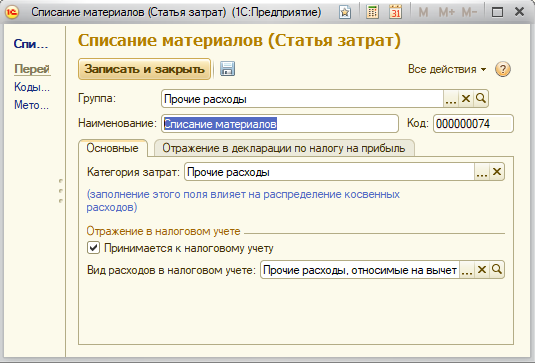
Task: Open the calendar icon in title bar
Action: [395, 12]
